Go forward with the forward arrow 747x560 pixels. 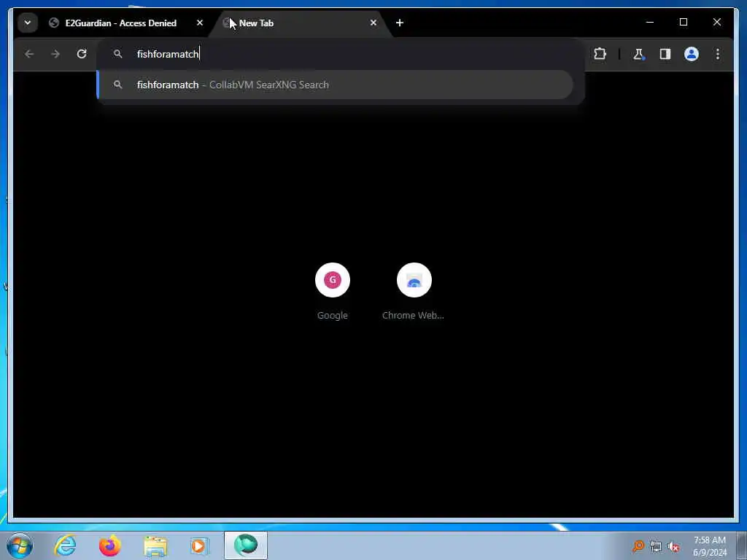pos(55,54)
